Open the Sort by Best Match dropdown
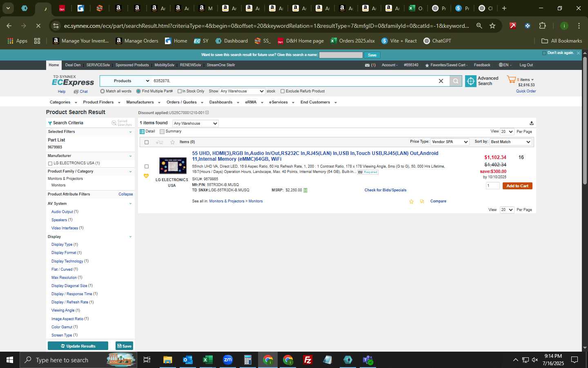The width and height of the screenshot is (588, 368). point(510,142)
